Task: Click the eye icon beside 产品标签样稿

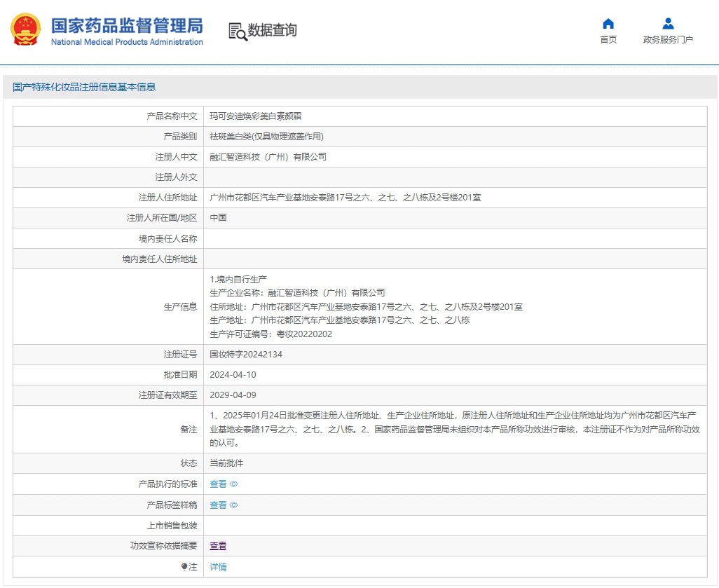Action: click(x=234, y=505)
